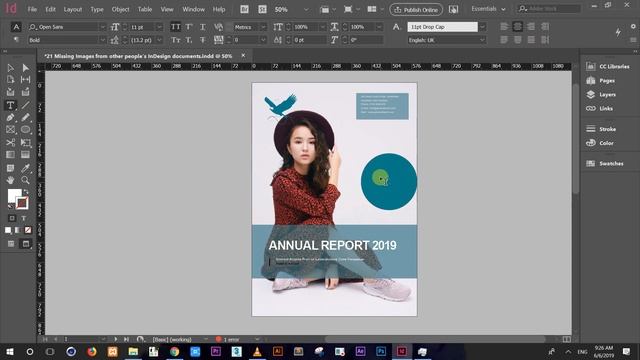Viewport: 640px width, 360px height.
Task: Open the Pages panel
Action: tap(601, 81)
